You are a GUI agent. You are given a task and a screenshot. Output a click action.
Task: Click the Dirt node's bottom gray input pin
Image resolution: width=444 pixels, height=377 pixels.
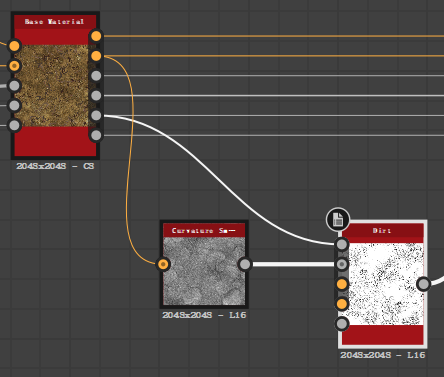[x=342, y=324]
